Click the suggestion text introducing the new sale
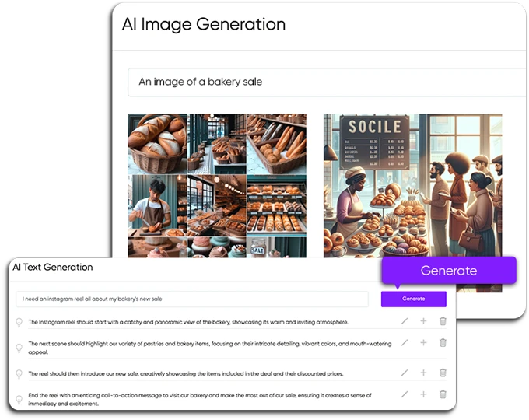Screen dimensions: 529x420 coord(186,374)
